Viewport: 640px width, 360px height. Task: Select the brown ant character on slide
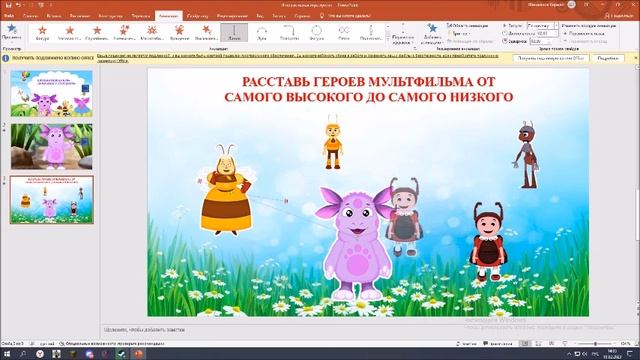coord(526,155)
